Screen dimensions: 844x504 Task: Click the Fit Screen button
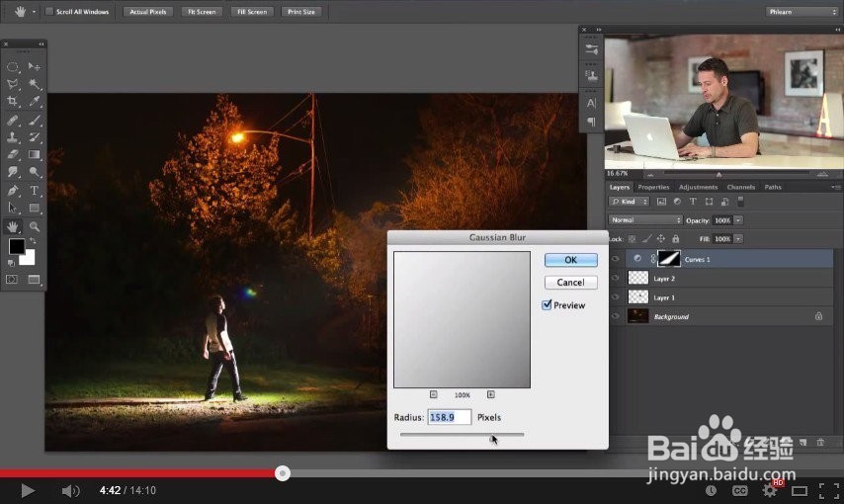tap(202, 11)
